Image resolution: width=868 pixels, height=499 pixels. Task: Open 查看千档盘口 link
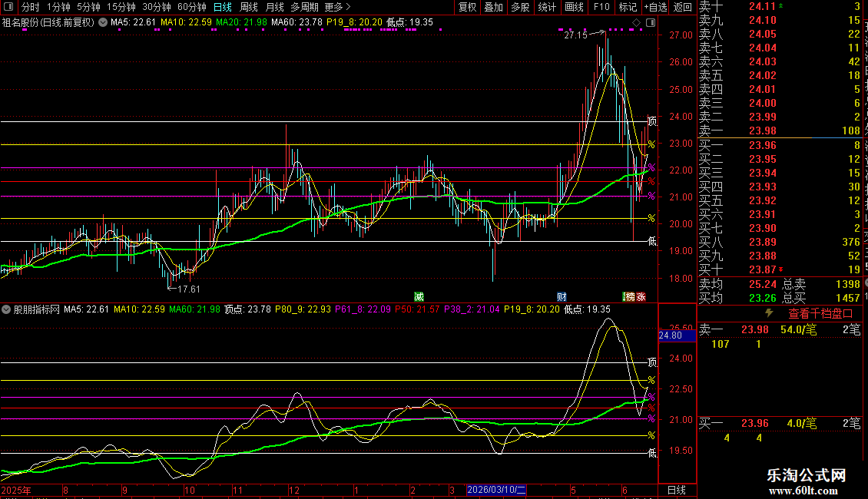820,314
